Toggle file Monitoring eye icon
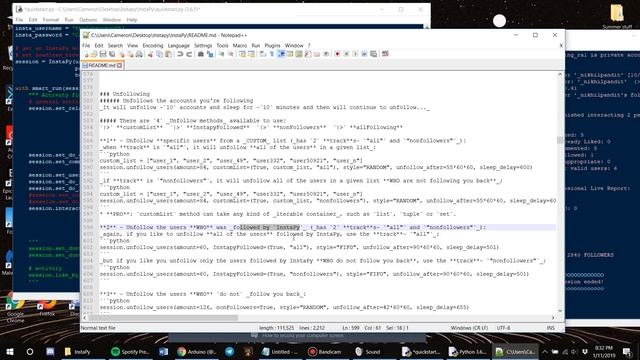This screenshot has height=360, width=640. point(326,54)
